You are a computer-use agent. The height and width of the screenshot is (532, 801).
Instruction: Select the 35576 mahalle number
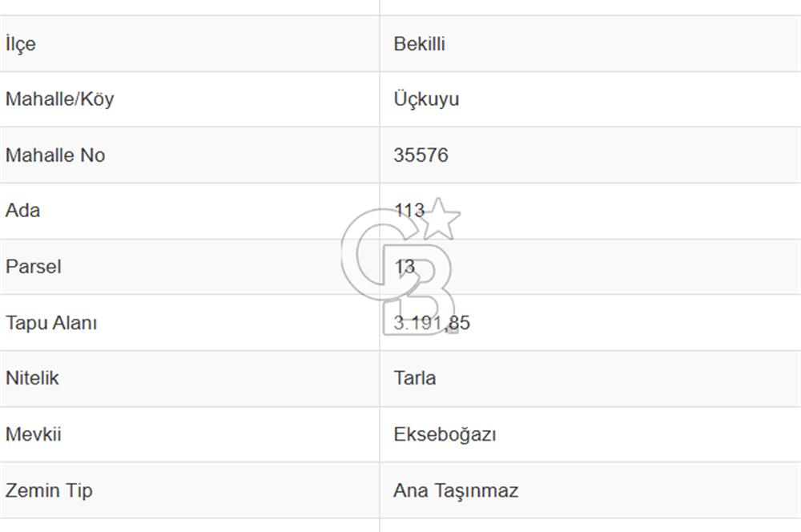(421, 155)
